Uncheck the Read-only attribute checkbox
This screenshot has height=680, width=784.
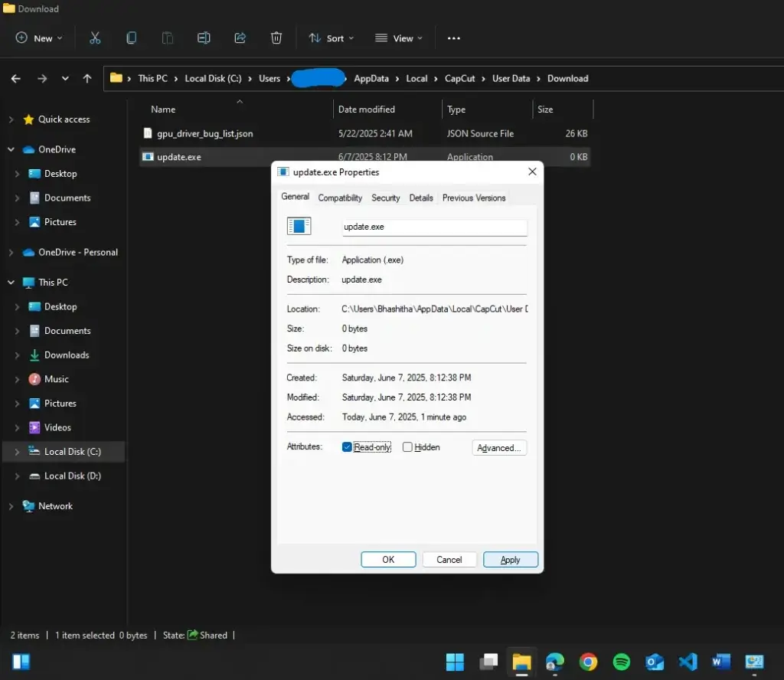pyautogui.click(x=347, y=447)
